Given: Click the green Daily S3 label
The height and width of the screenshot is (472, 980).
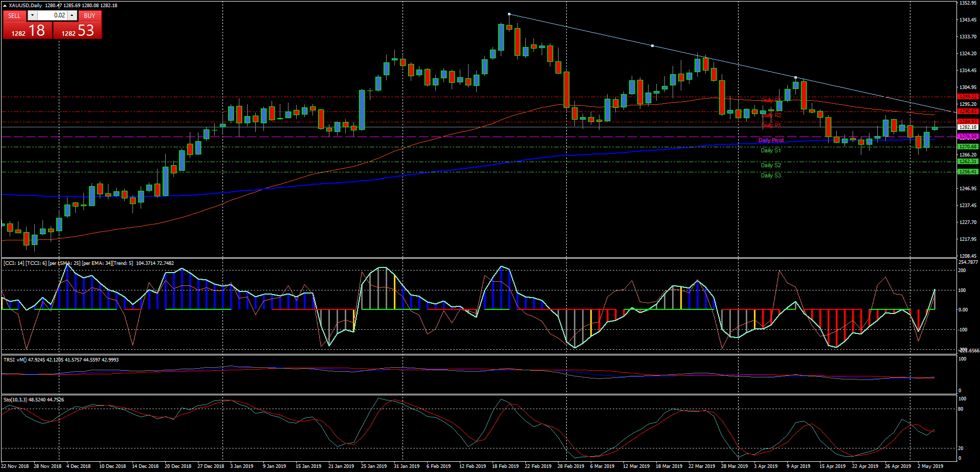Looking at the screenshot, I should click(770, 175).
